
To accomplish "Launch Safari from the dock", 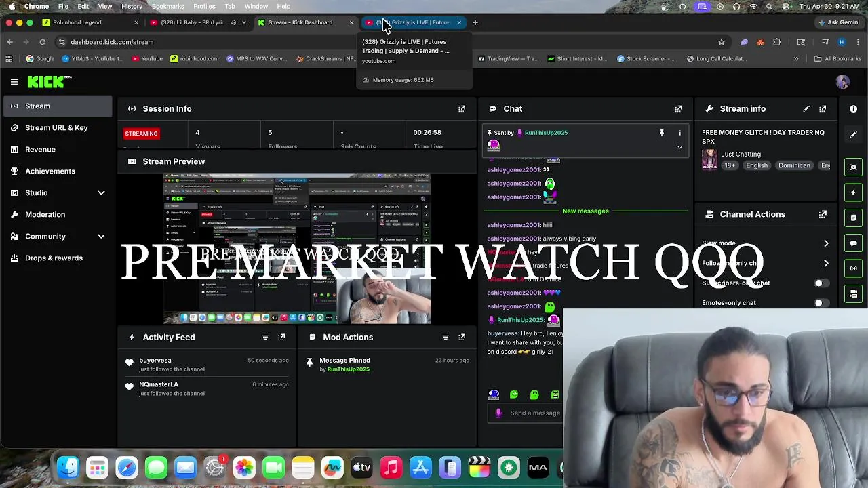I will 127,467.
